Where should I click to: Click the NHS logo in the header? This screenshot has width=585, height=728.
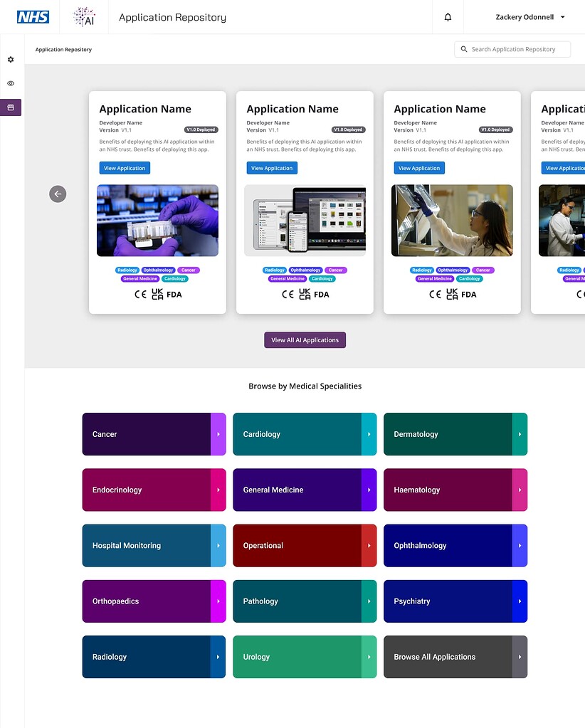(x=33, y=16)
